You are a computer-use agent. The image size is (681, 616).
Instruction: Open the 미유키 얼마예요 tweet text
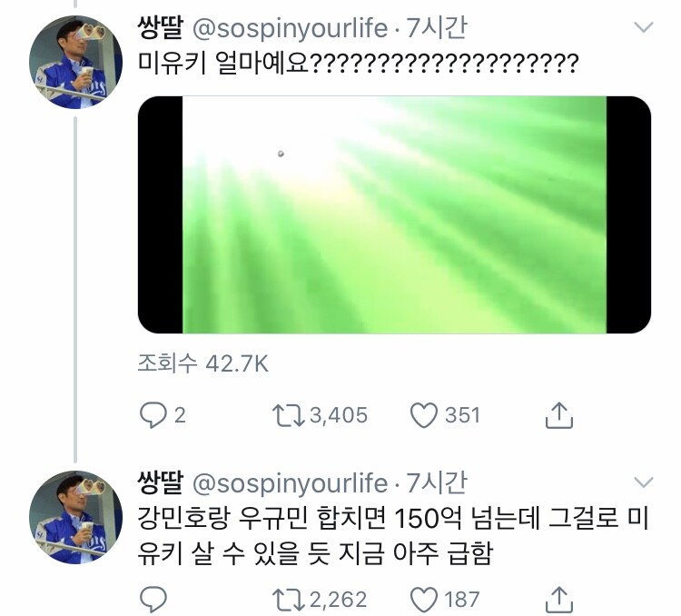358,65
